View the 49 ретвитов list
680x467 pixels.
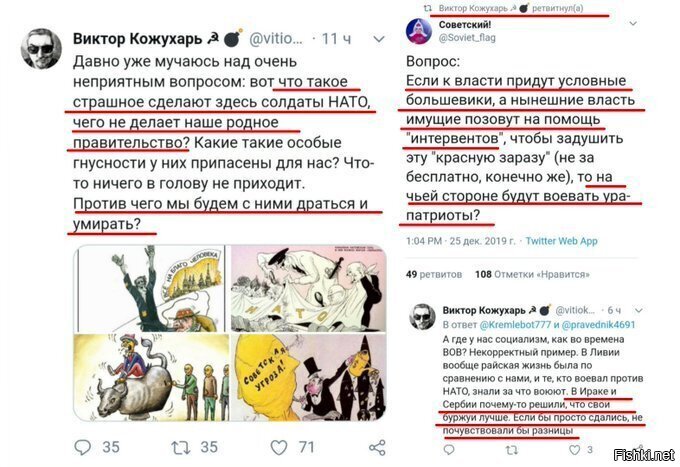(x=434, y=274)
